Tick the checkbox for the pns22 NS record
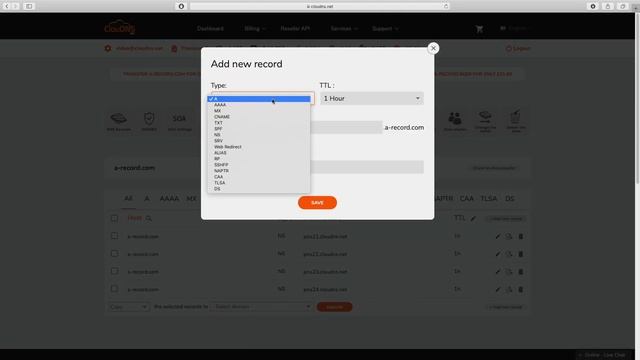 (114, 253)
